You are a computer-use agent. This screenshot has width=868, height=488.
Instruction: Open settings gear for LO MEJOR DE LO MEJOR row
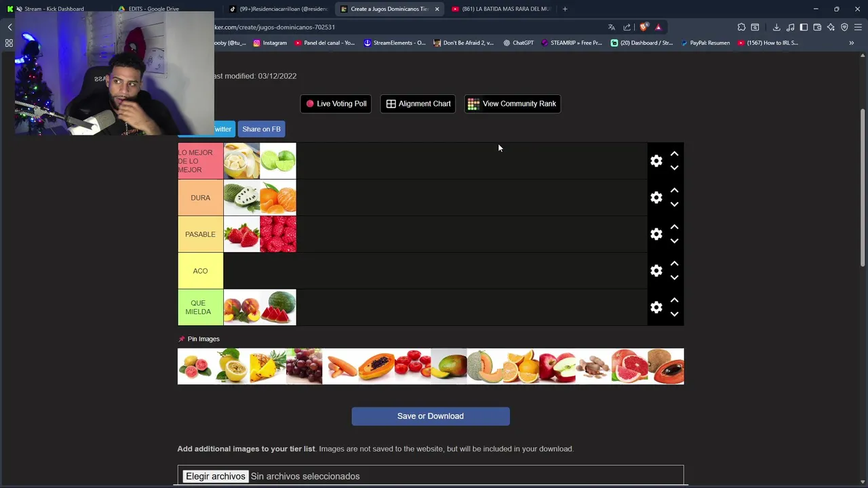click(656, 161)
